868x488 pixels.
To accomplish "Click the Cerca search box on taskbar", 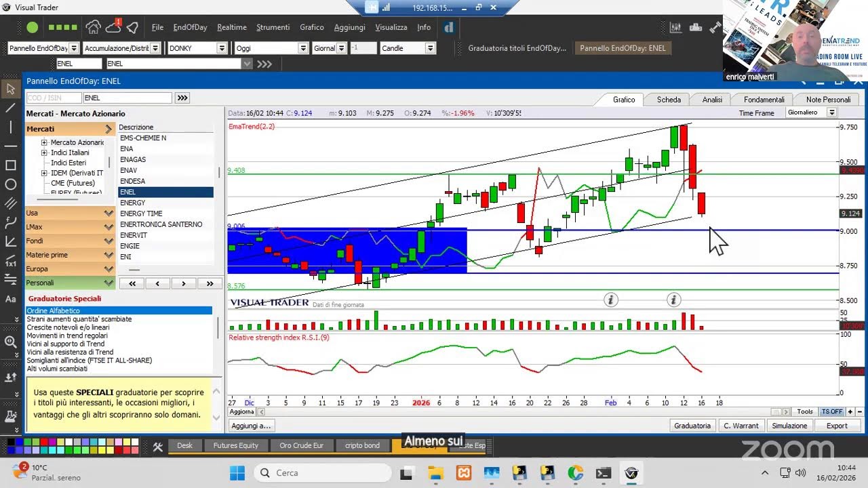I will point(323,472).
